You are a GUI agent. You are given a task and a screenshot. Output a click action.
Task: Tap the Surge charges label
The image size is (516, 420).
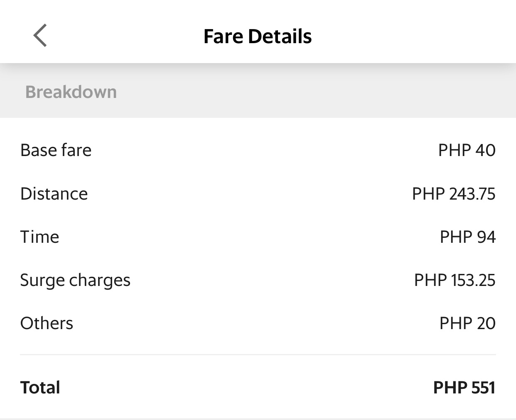tap(75, 281)
